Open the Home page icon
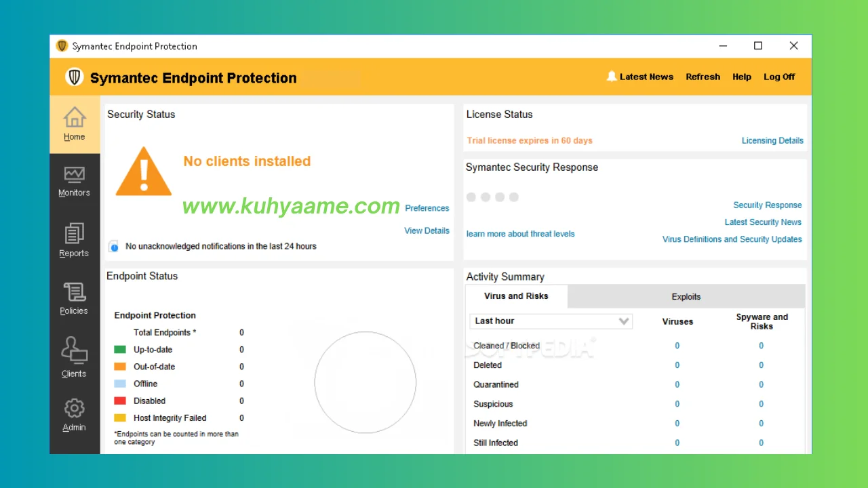 coord(75,117)
